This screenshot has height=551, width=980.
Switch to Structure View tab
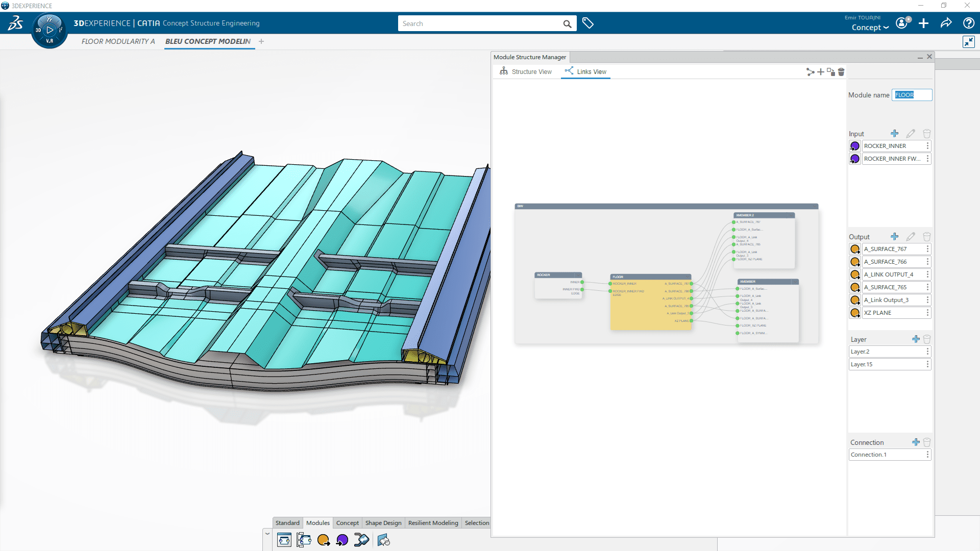coord(527,71)
